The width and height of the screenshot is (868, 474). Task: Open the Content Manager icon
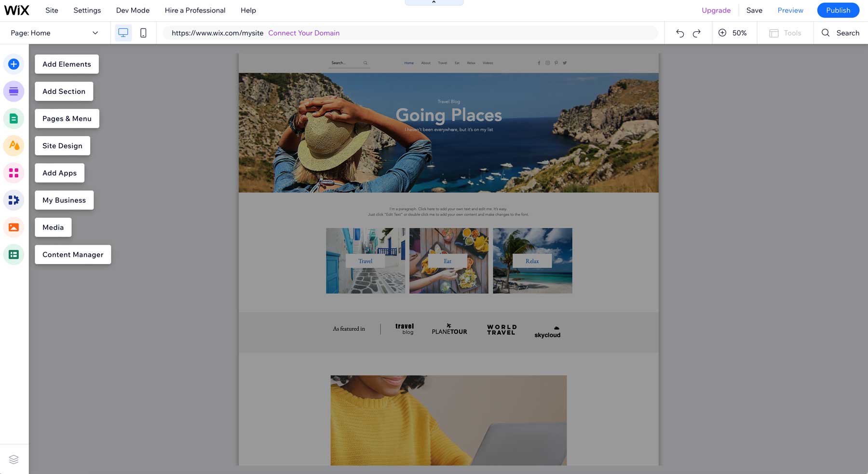tap(14, 254)
